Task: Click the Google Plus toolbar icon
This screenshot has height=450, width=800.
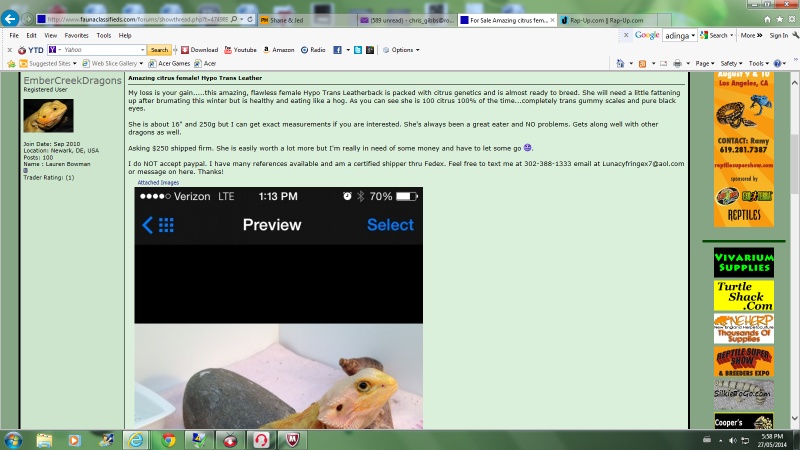Action: [370, 50]
